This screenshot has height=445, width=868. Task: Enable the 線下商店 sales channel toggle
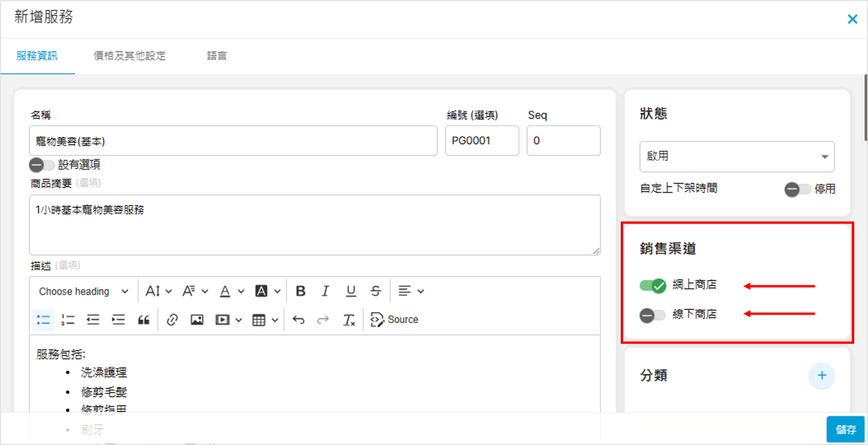(653, 315)
